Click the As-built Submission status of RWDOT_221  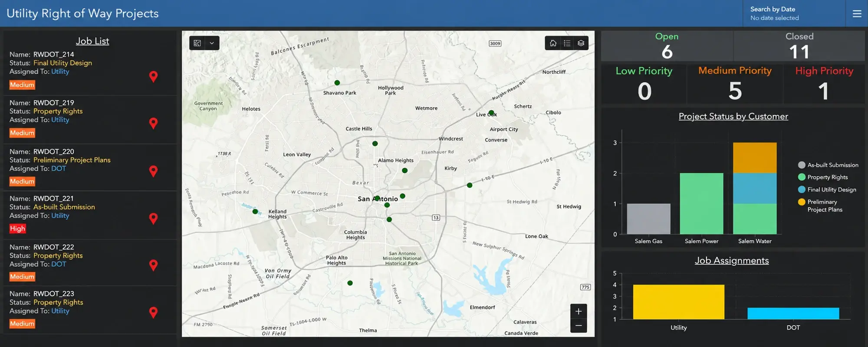[64, 207]
